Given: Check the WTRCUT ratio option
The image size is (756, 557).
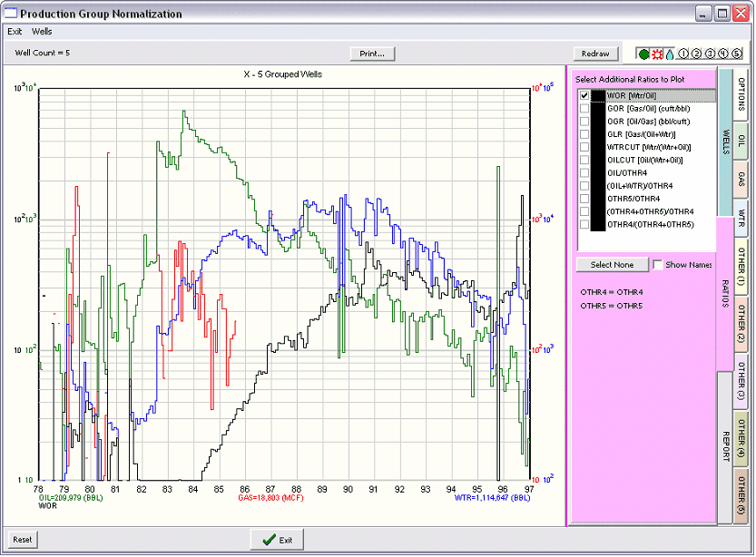Looking at the screenshot, I should pos(586,146).
